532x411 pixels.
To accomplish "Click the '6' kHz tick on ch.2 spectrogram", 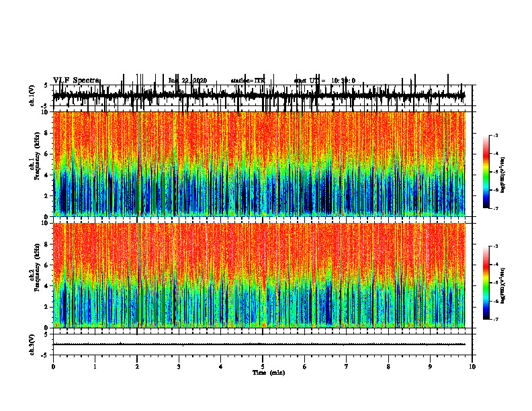I will (47, 265).
